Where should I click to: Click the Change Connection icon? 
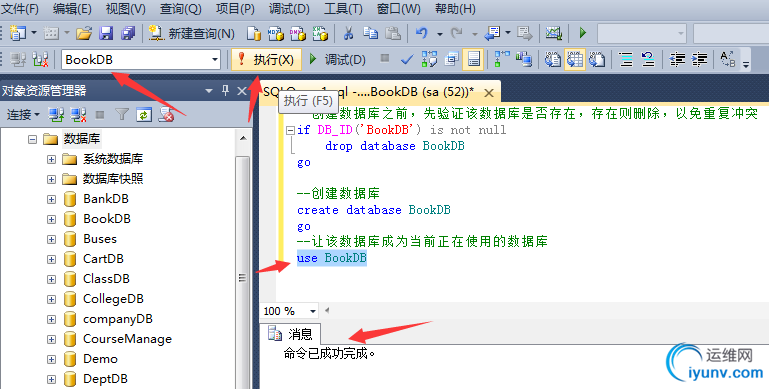tap(40, 59)
